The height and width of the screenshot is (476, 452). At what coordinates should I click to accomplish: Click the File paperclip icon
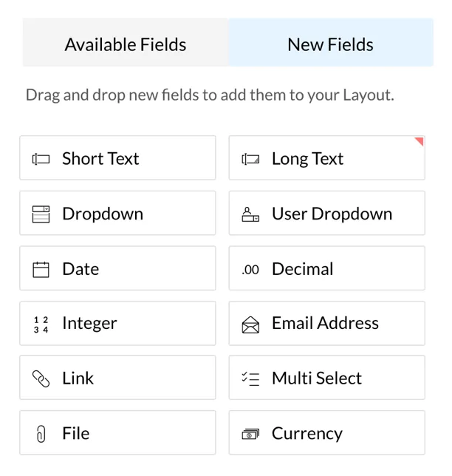pyautogui.click(x=41, y=434)
